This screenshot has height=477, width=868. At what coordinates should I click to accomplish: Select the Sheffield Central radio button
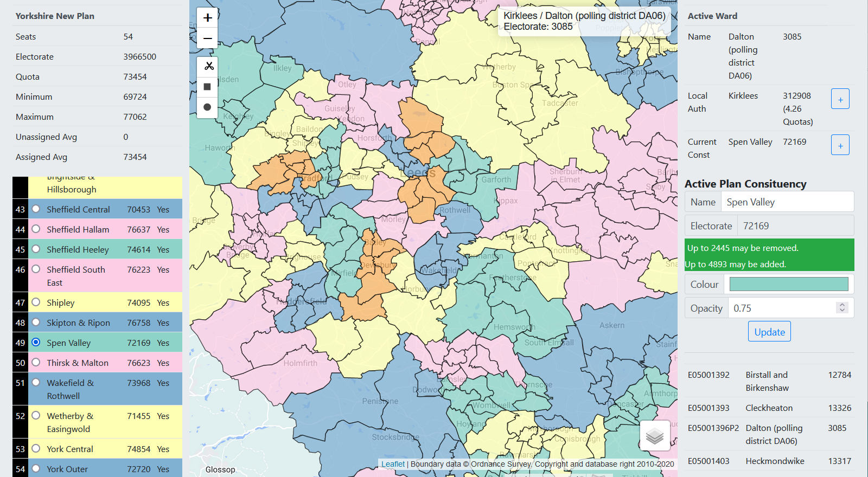pos(36,209)
